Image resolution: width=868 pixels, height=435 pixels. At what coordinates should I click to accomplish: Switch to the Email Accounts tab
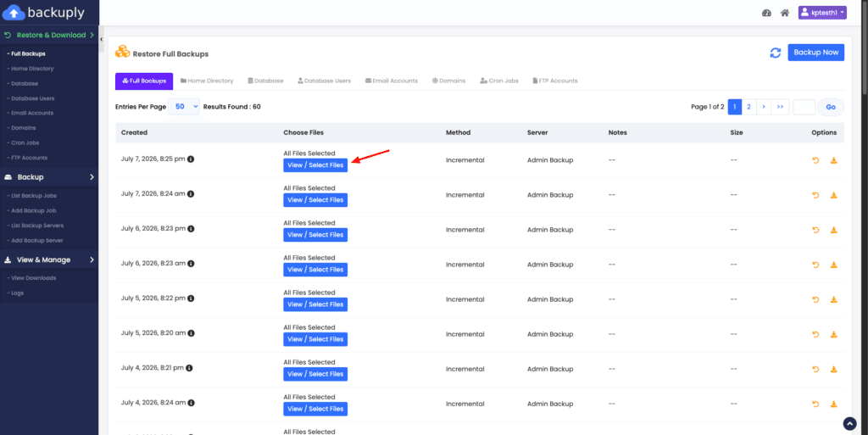392,81
